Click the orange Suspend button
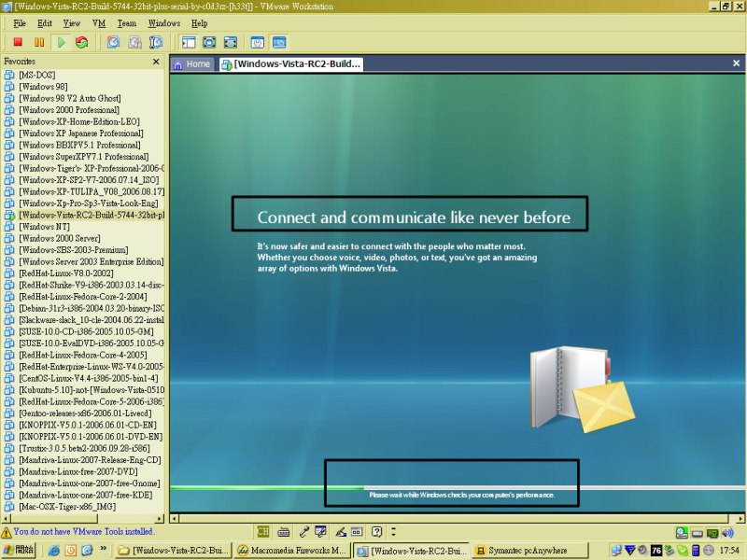Viewport: 747px width, 560px height. [x=39, y=42]
